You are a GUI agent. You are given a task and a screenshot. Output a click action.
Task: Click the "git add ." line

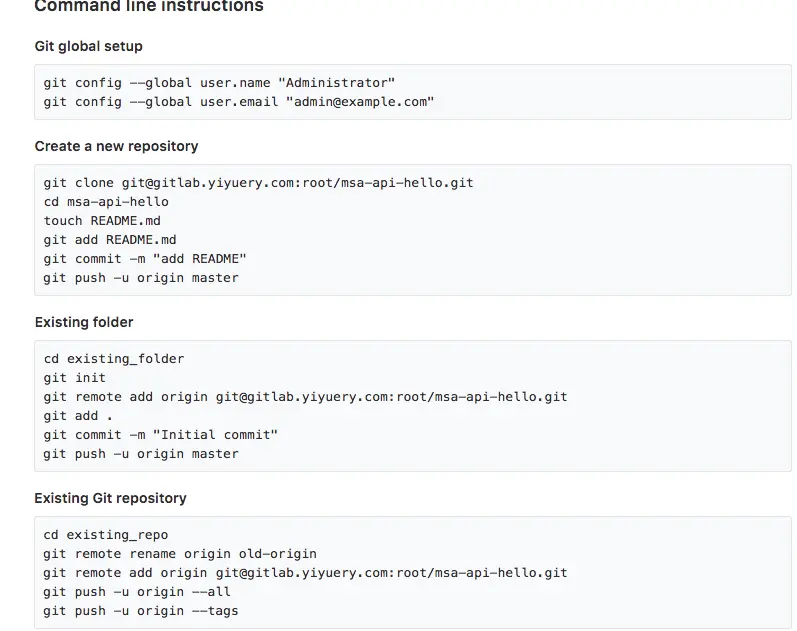point(78,415)
